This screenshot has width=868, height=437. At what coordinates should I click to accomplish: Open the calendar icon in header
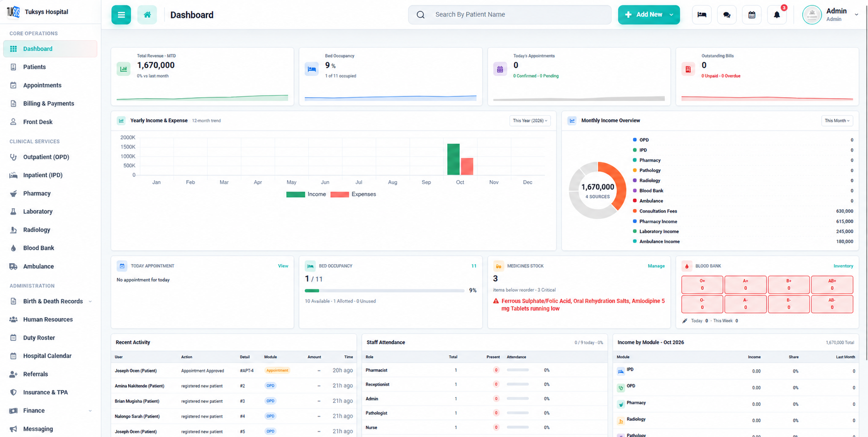point(752,15)
